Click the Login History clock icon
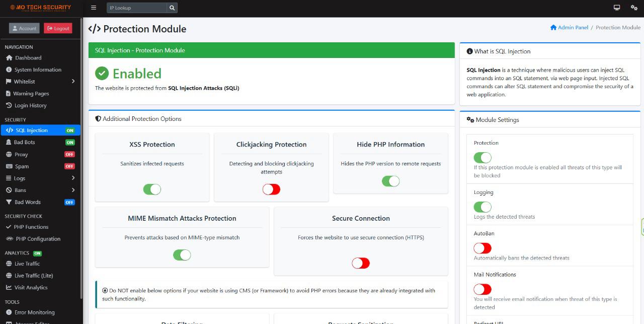Screen dimensions: 644x324 click(9, 105)
